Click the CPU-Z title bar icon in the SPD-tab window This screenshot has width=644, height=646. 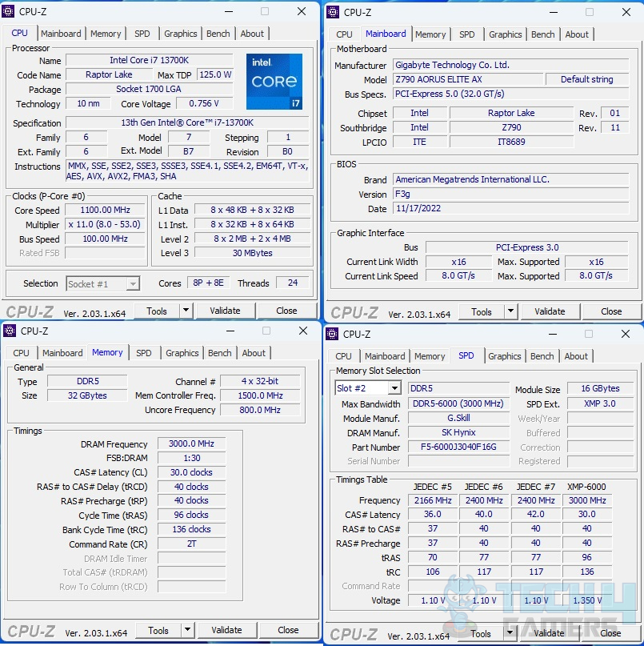click(332, 334)
